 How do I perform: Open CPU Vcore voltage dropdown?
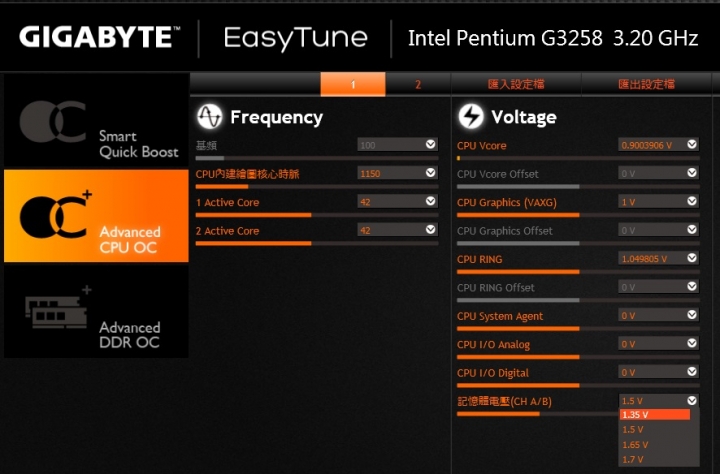pyautogui.click(x=692, y=145)
